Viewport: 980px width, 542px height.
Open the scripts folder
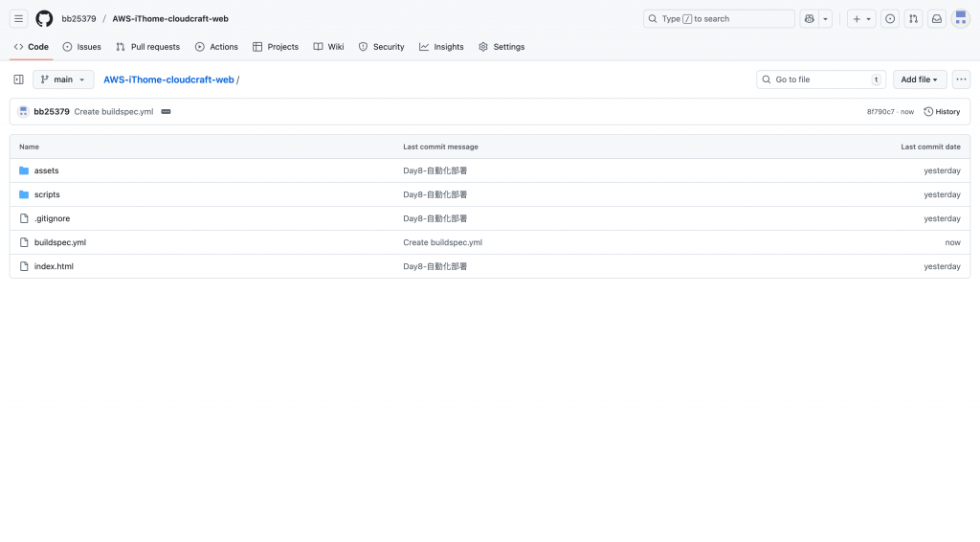[x=47, y=194]
